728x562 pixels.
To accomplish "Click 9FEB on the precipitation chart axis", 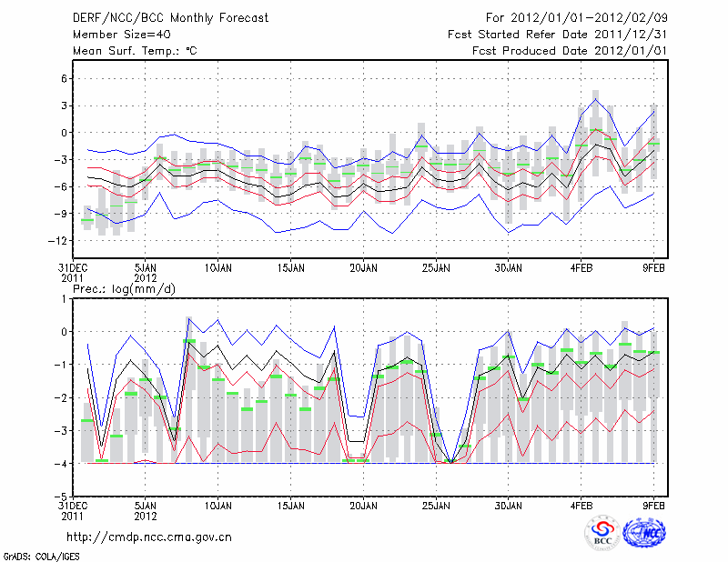I will coord(654,505).
